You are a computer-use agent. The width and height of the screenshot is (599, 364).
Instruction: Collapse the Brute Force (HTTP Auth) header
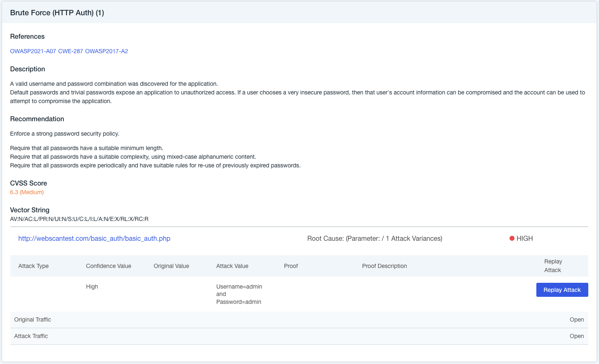[57, 13]
